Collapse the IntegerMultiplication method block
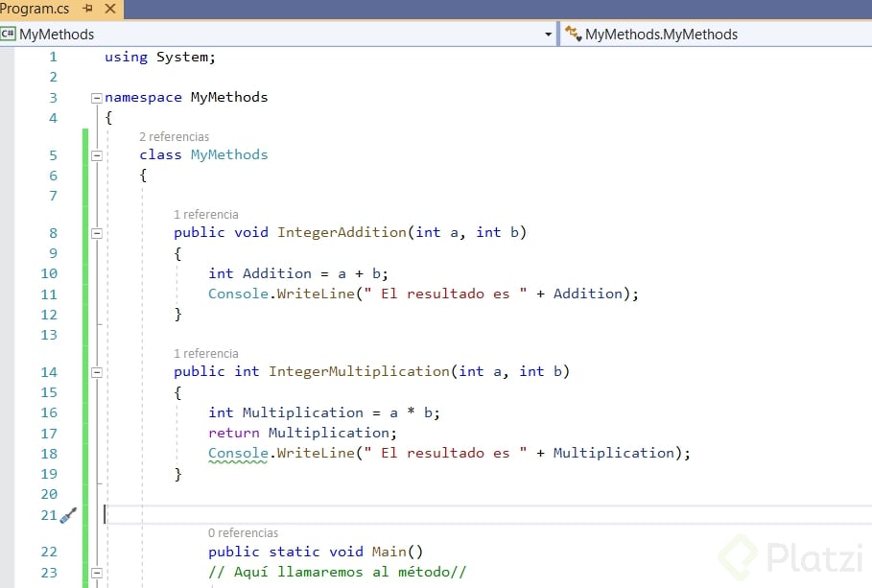This screenshot has height=588, width=872. pos(97,373)
